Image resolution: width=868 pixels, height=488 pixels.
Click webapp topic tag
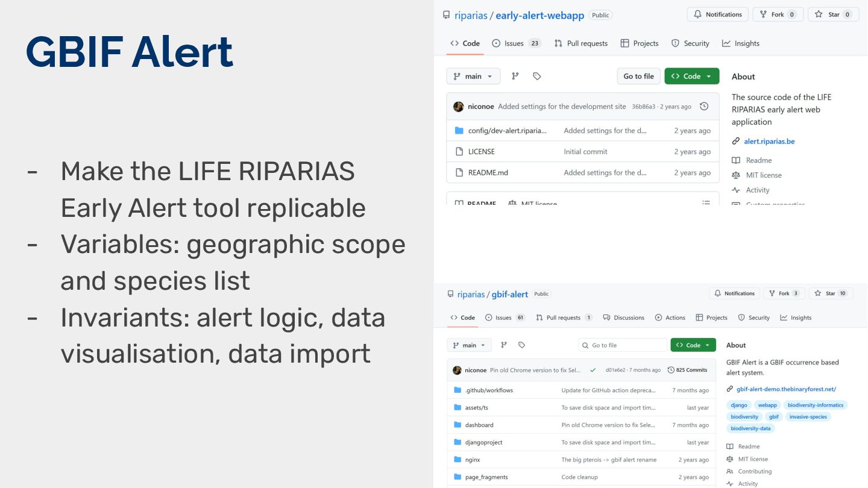pos(767,405)
